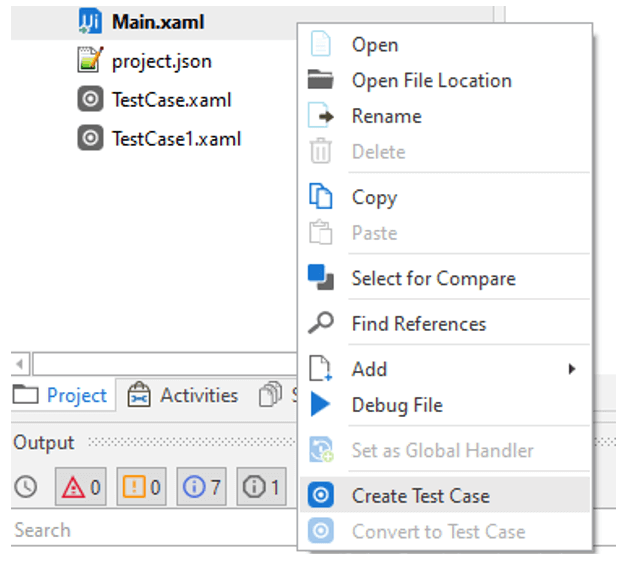Toggle the blue info filter showing 7
Image resolution: width=635 pixels, height=568 pixels.
[202, 488]
